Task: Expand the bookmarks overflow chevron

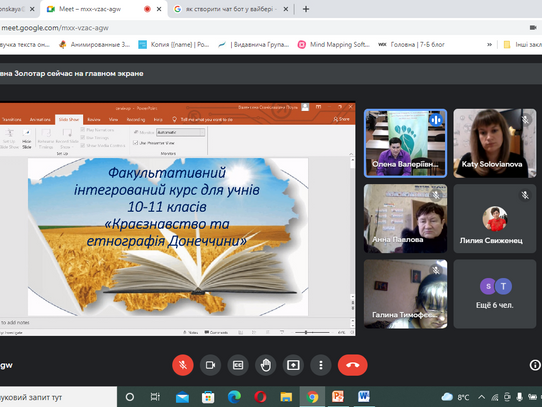Action: [x=489, y=45]
